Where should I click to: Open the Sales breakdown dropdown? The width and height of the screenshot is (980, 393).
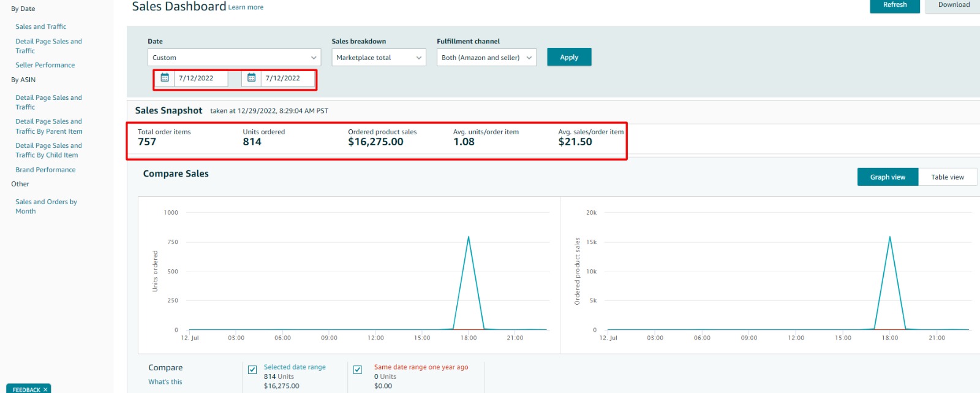point(379,58)
